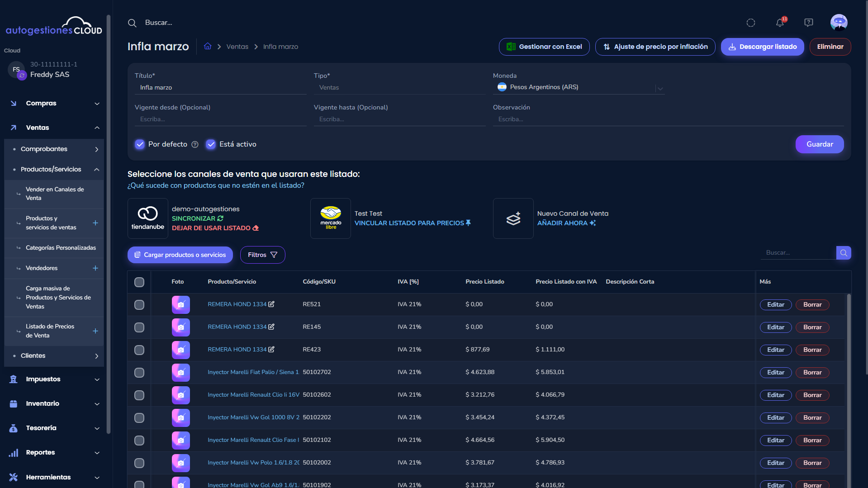
Task: Select checkbox for row 50102202
Action: coord(139,418)
